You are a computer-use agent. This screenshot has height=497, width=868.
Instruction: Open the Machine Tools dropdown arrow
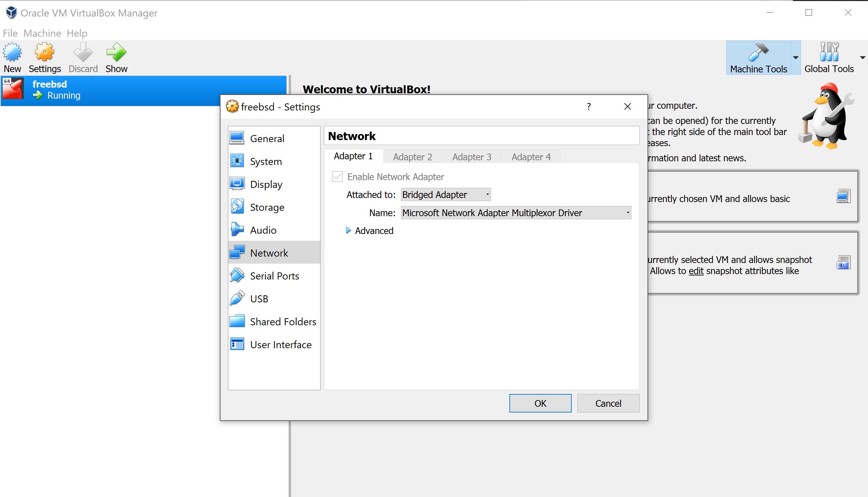(796, 57)
